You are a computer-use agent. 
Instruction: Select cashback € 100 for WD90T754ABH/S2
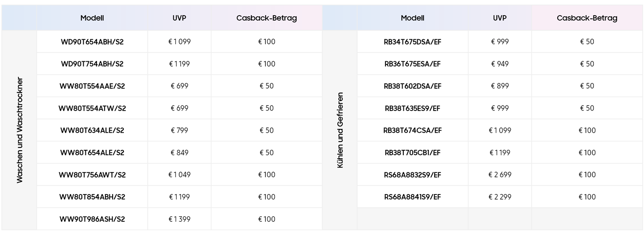pos(267,64)
